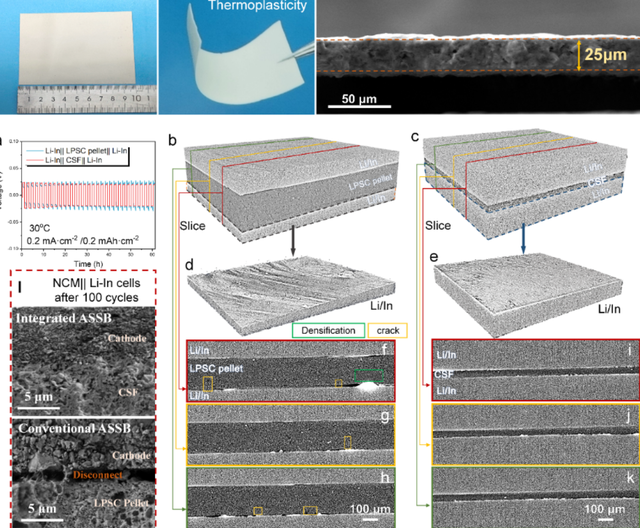This screenshot has width=640, height=528.
Task: Select 'LPSC pellet' label in slice f
Action: pos(216,368)
